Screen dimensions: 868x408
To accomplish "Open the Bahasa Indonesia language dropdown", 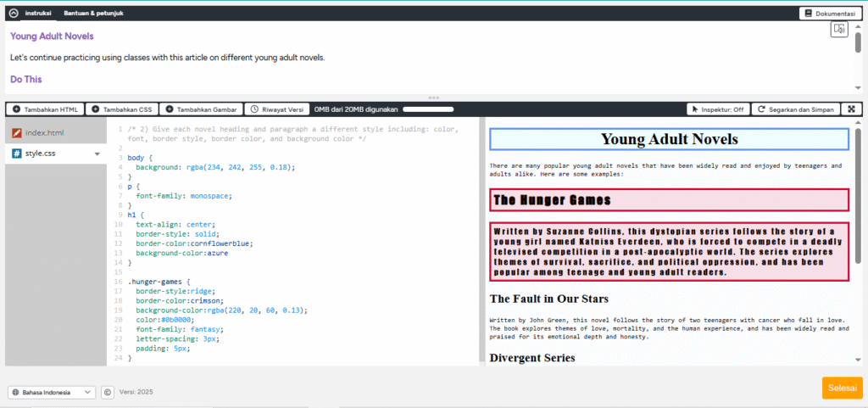I will (x=52, y=393).
